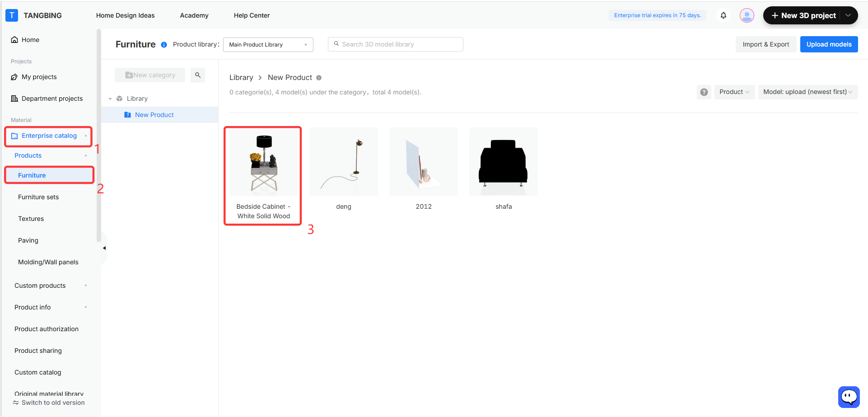Expand the New 3D project dropdown arrow
868x417 pixels.
849,15
